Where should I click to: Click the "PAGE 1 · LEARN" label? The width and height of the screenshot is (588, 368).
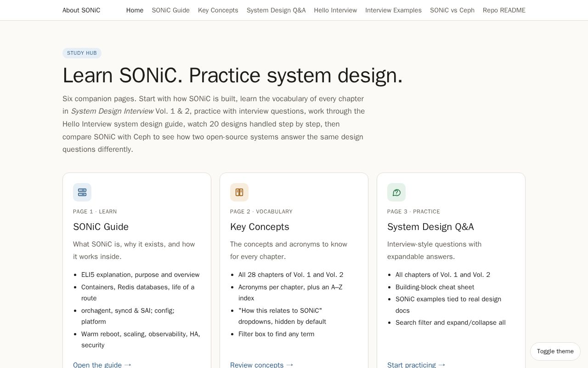pyautogui.click(x=95, y=212)
